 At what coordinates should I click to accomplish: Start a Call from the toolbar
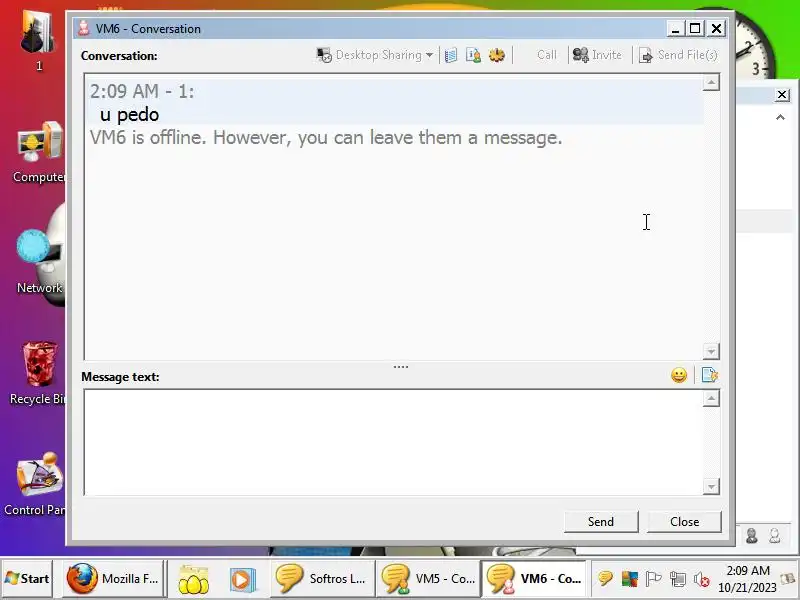(546, 55)
